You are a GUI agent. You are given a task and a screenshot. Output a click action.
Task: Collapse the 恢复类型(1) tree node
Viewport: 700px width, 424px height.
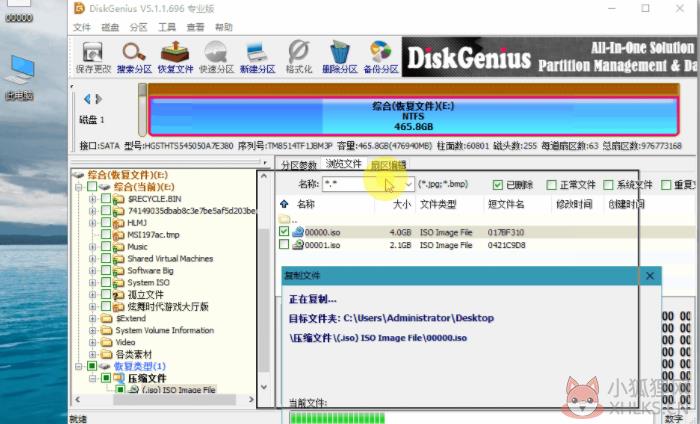79,366
